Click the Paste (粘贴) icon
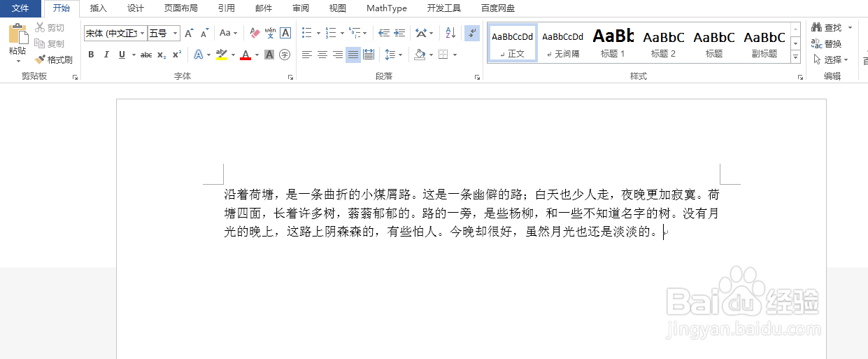 (x=17, y=34)
